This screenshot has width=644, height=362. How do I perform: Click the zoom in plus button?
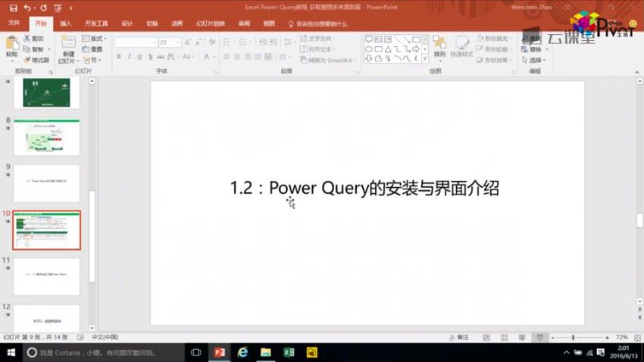click(x=607, y=337)
